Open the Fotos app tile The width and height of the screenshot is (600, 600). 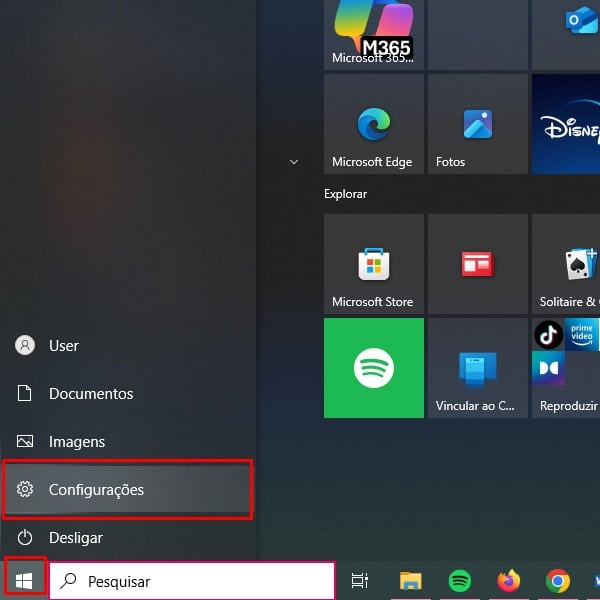(x=478, y=124)
